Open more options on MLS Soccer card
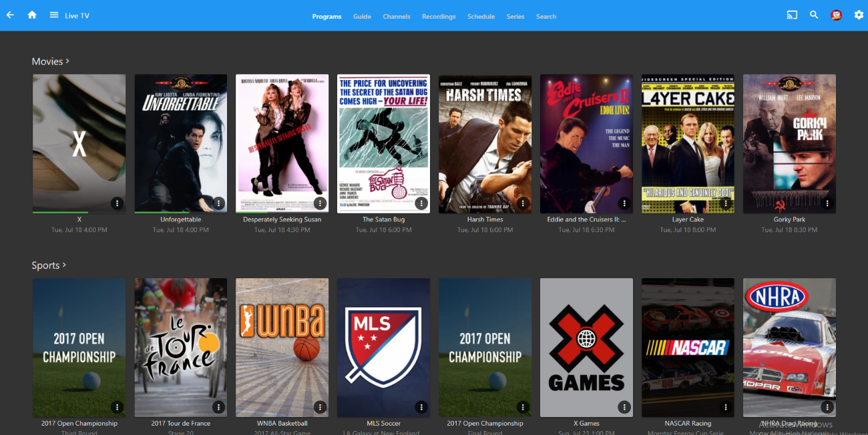This screenshot has width=868, height=435. [421, 407]
